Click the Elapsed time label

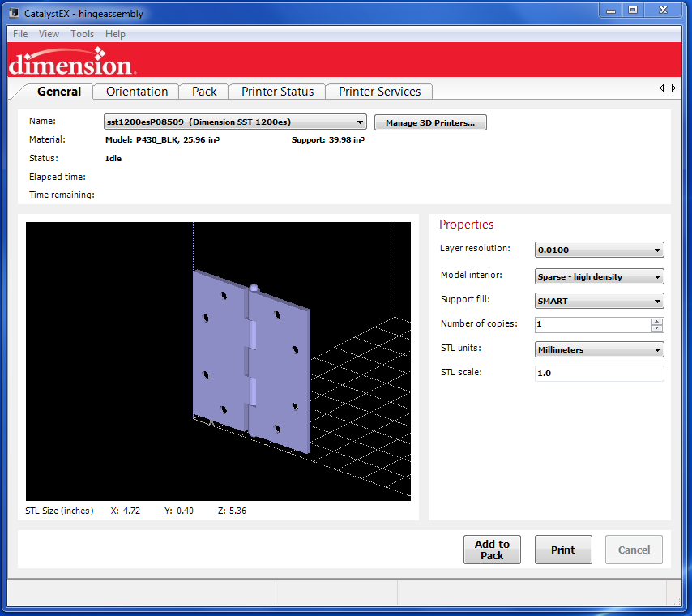click(x=58, y=177)
